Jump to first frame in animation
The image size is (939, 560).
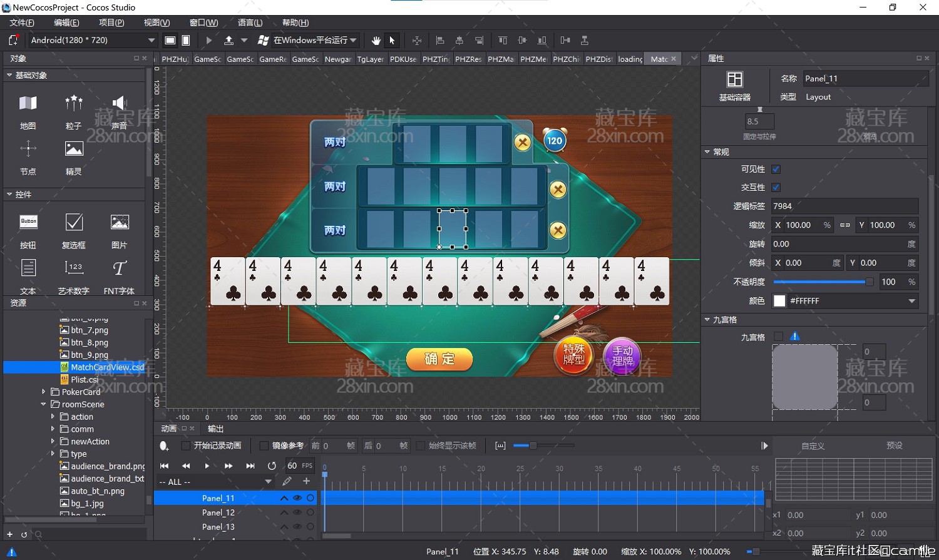[164, 466]
